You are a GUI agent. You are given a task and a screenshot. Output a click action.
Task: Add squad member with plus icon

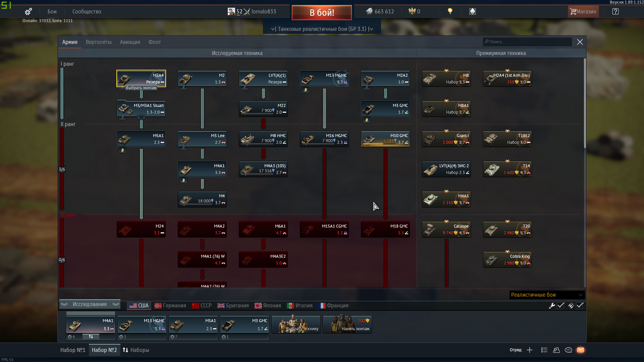click(x=530, y=350)
